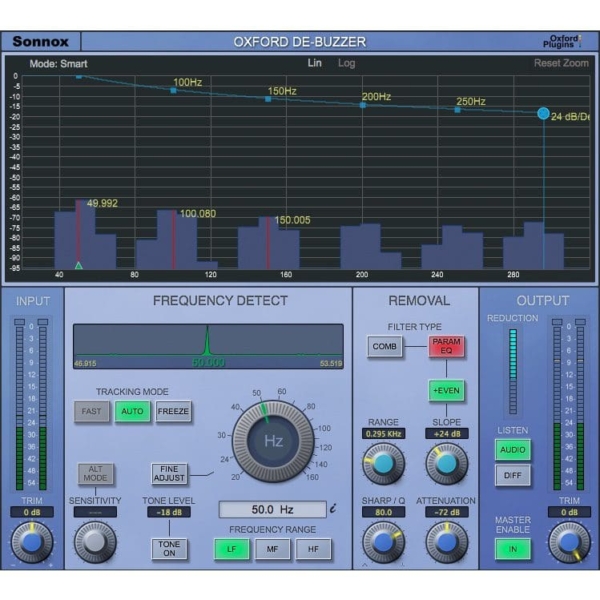Click the REDUCTION meter
Viewport: 600px width, 600px height.
[513, 371]
